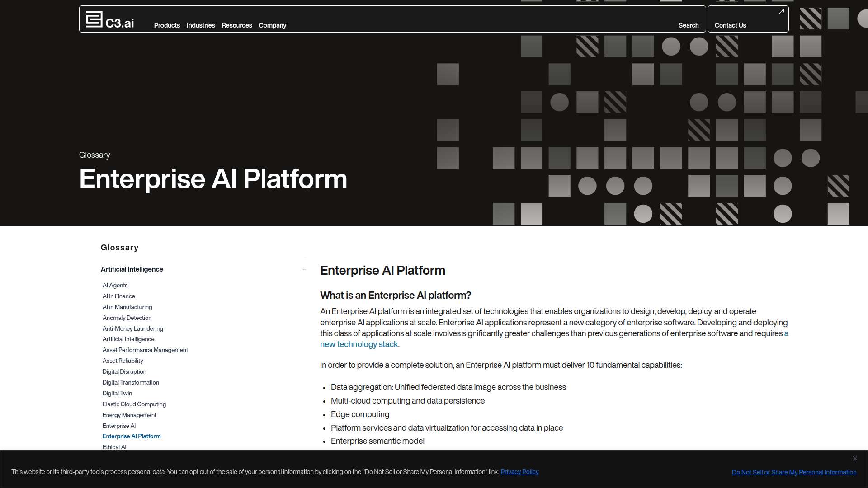Click the 'Artificial Intelligence' section heading

pos(132,269)
